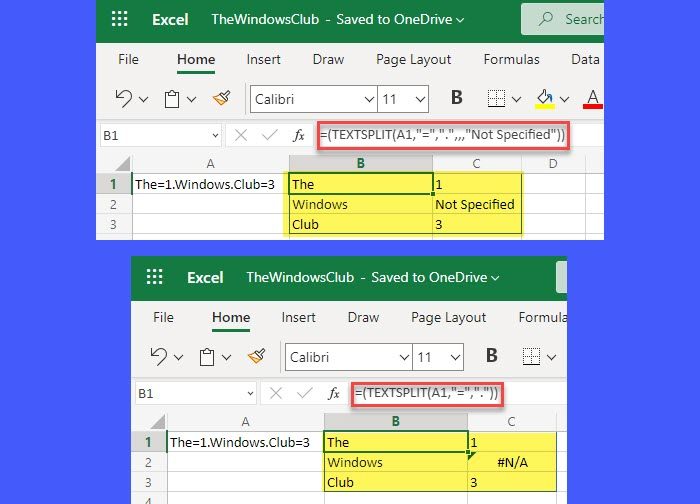This screenshot has height=504, width=700.
Task: Open app launcher grid in bottom Excel window
Action: pyautogui.click(x=154, y=277)
